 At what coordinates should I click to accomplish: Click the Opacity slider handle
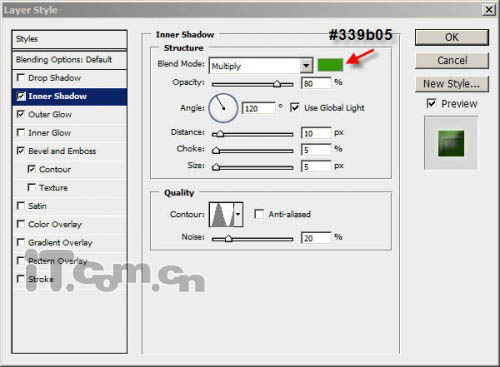coord(277,84)
